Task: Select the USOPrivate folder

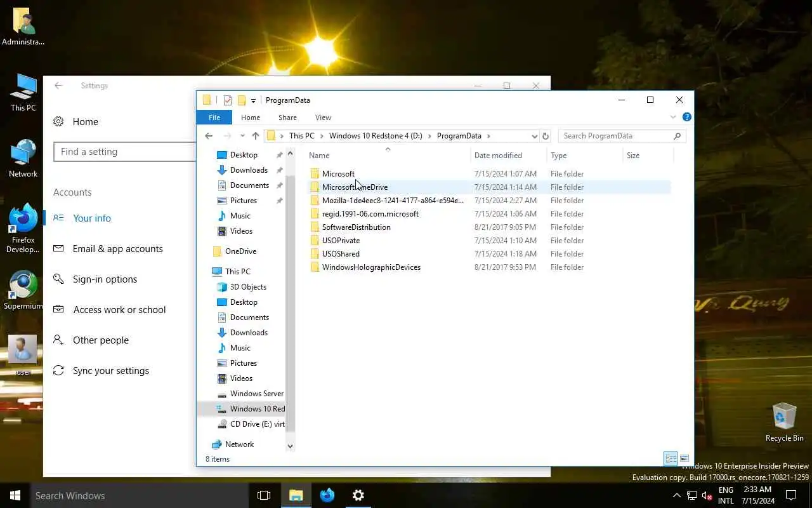Action: click(x=341, y=240)
